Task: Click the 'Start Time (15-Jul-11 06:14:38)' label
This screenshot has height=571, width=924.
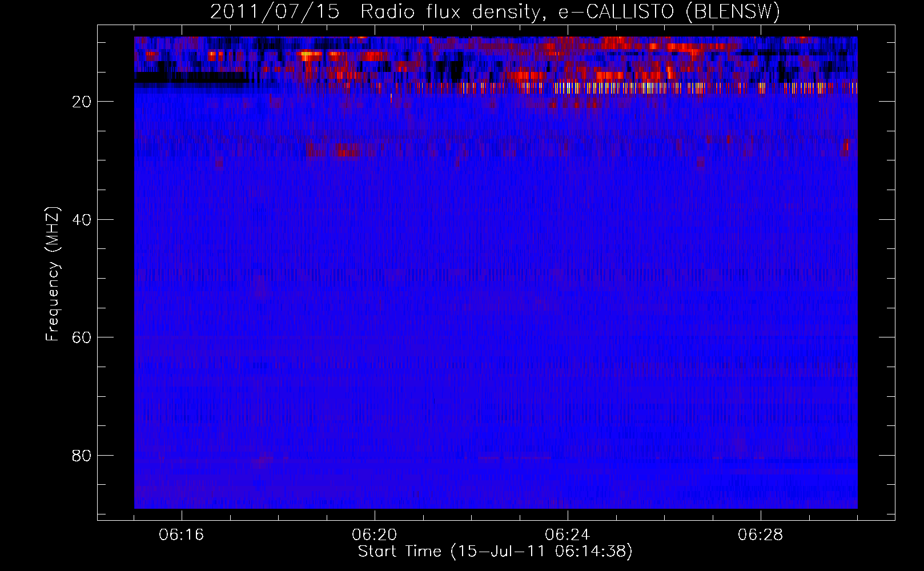Action: coord(495,552)
